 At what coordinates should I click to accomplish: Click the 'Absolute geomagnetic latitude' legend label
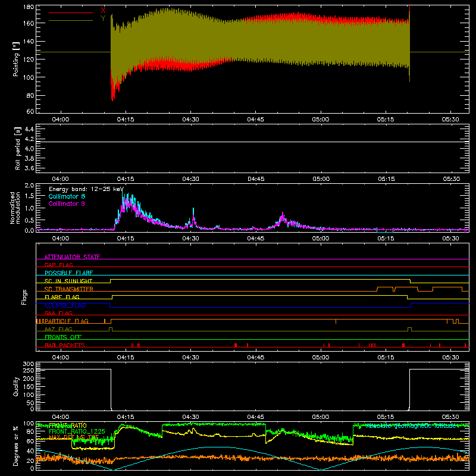pos(411,425)
